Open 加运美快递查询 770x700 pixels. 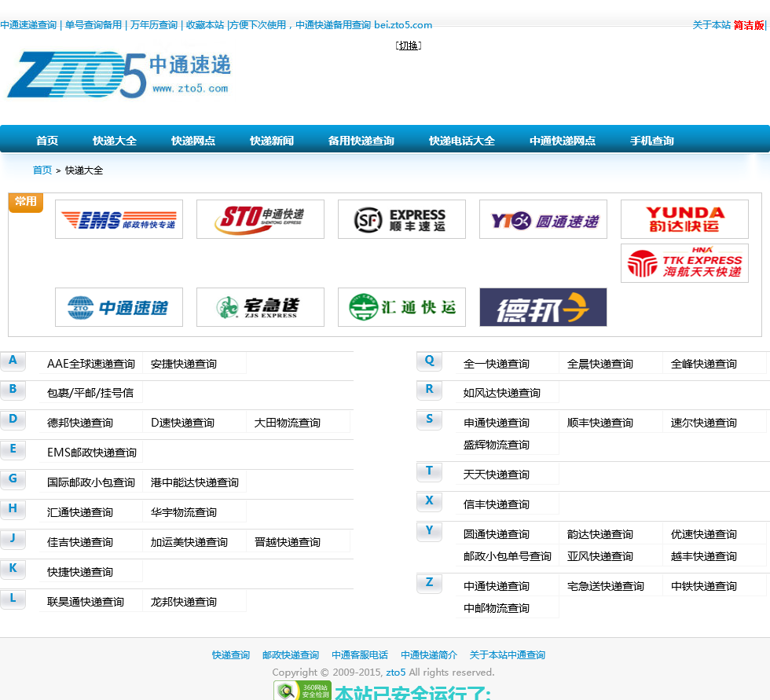[189, 542]
